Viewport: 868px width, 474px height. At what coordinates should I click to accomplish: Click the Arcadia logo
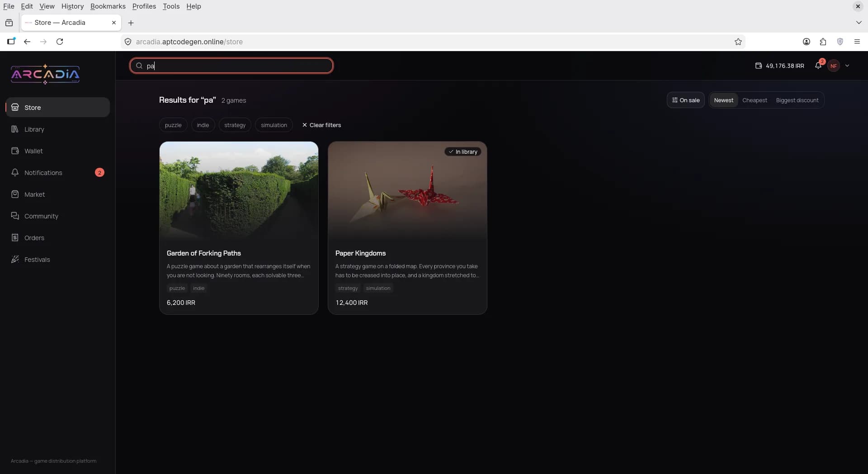(x=45, y=74)
